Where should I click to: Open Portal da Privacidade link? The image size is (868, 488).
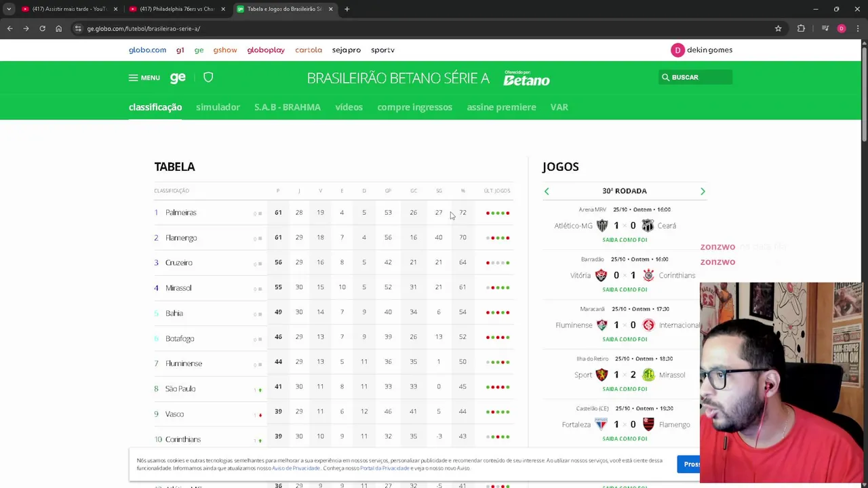coord(384,468)
